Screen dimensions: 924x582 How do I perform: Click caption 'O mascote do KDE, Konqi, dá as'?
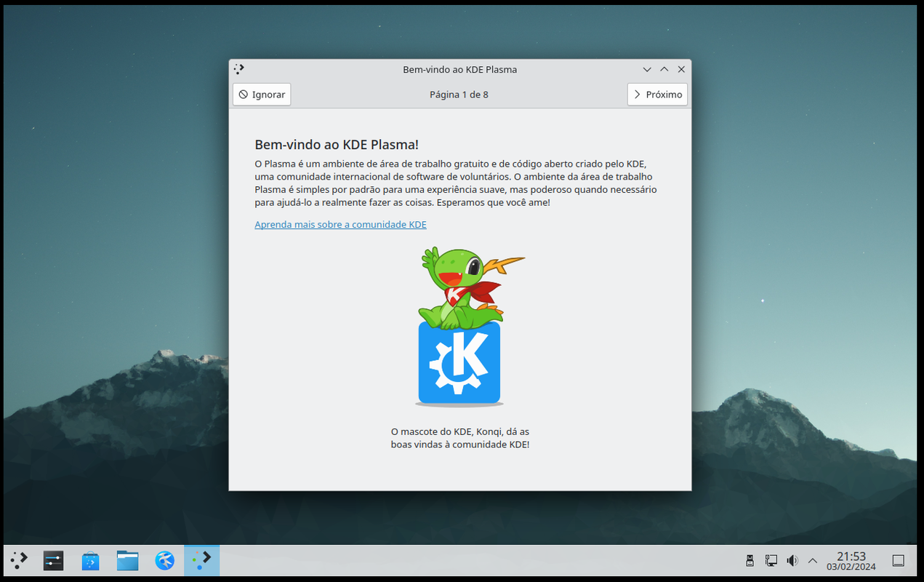tap(460, 431)
